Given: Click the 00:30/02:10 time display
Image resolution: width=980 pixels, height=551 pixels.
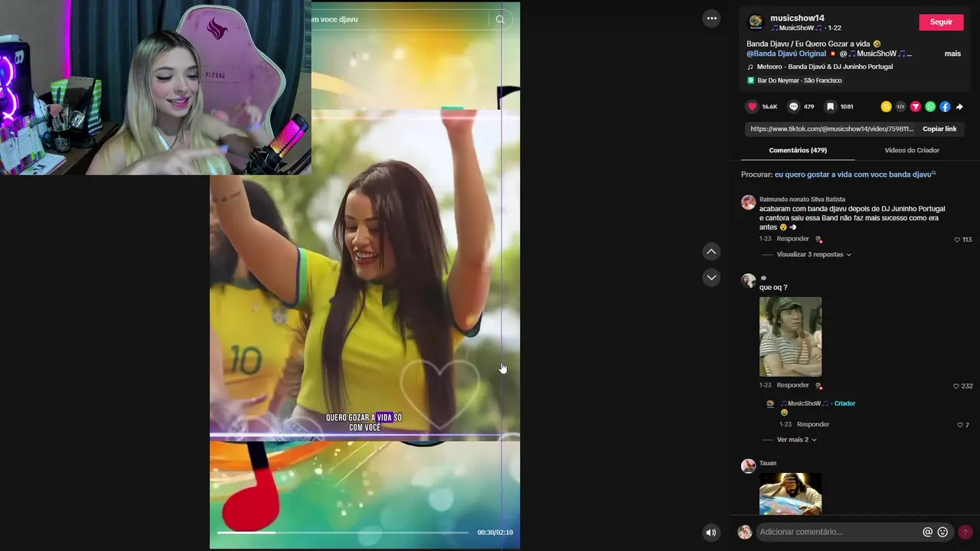Looking at the screenshot, I should pos(495,533).
